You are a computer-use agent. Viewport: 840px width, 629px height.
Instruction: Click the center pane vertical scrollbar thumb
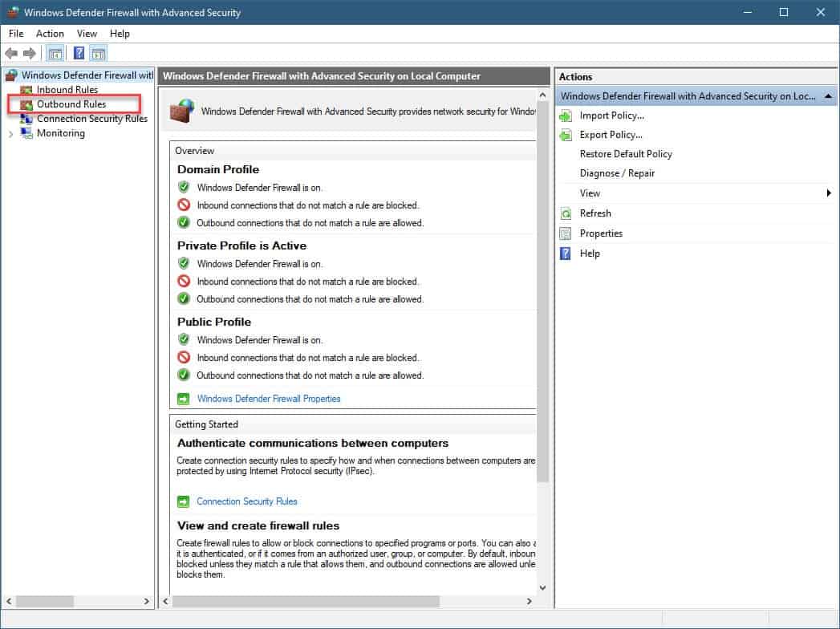coord(542,292)
